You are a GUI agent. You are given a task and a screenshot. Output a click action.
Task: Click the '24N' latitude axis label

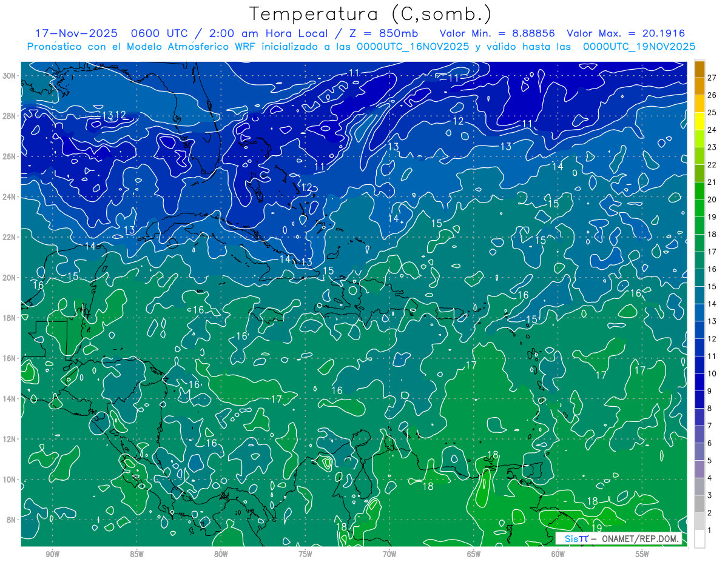[x=10, y=197]
